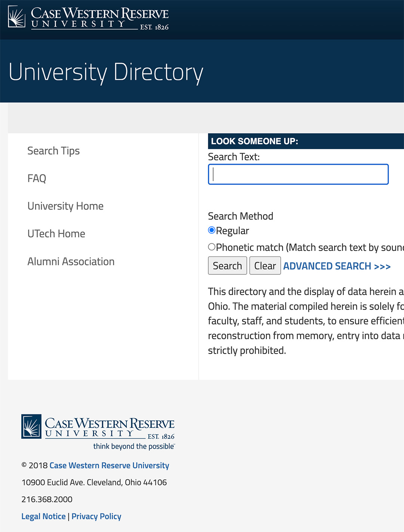Expand the Advanced Search options
The width and height of the screenshot is (404, 532).
(x=337, y=266)
